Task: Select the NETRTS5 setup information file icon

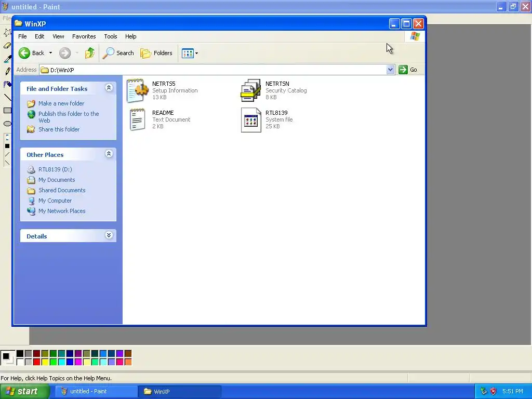Action: [137, 90]
